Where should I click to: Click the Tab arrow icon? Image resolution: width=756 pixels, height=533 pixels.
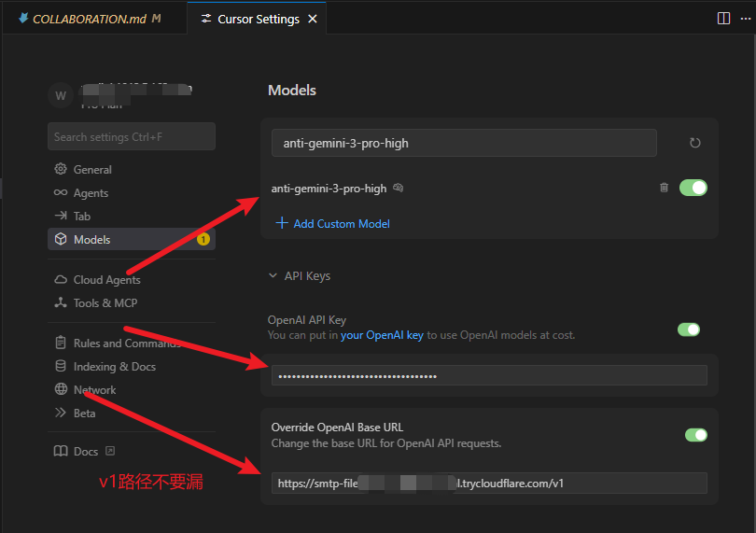click(61, 216)
